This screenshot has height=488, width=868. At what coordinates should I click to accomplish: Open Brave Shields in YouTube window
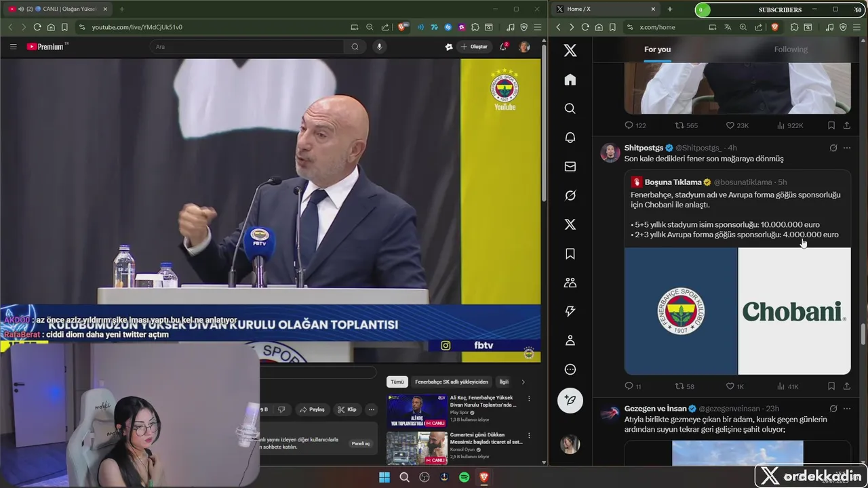click(x=403, y=27)
